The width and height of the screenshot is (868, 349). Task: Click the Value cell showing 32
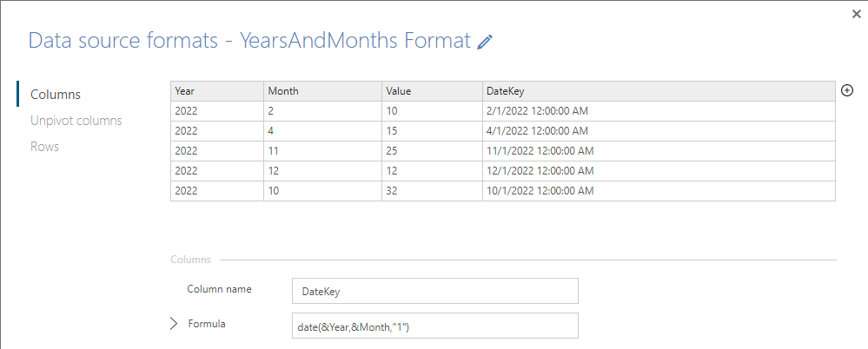coord(433,191)
